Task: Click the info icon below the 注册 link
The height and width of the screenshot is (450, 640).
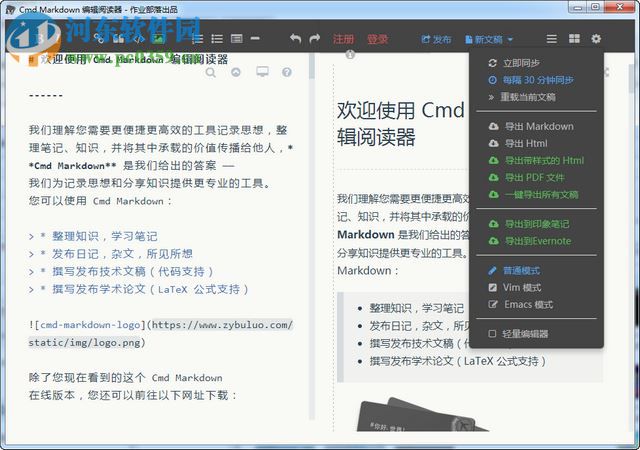Action: 350,54
